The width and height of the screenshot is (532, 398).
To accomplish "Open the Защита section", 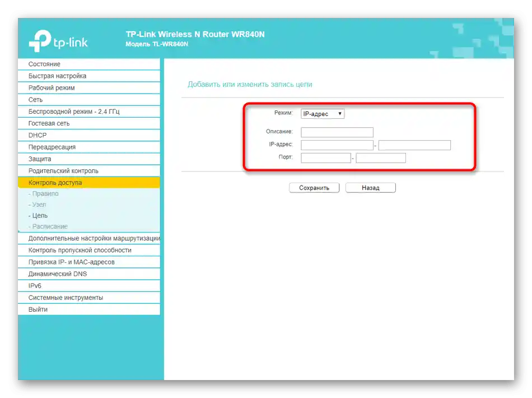I will 89,159.
